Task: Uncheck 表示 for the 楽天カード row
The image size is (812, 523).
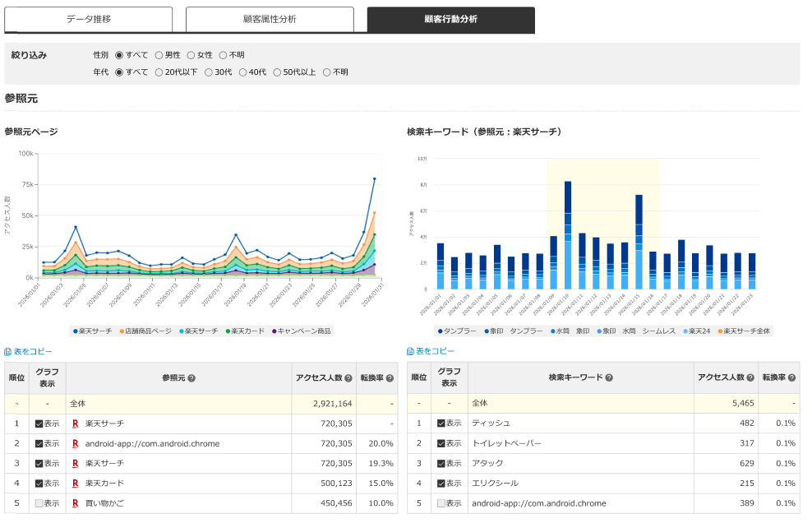Action: click(39, 484)
